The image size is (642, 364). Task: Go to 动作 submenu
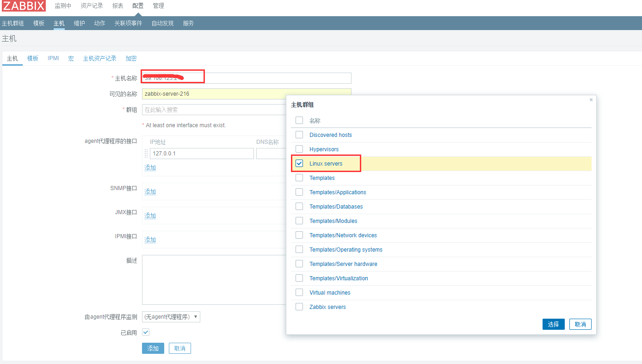pos(99,23)
